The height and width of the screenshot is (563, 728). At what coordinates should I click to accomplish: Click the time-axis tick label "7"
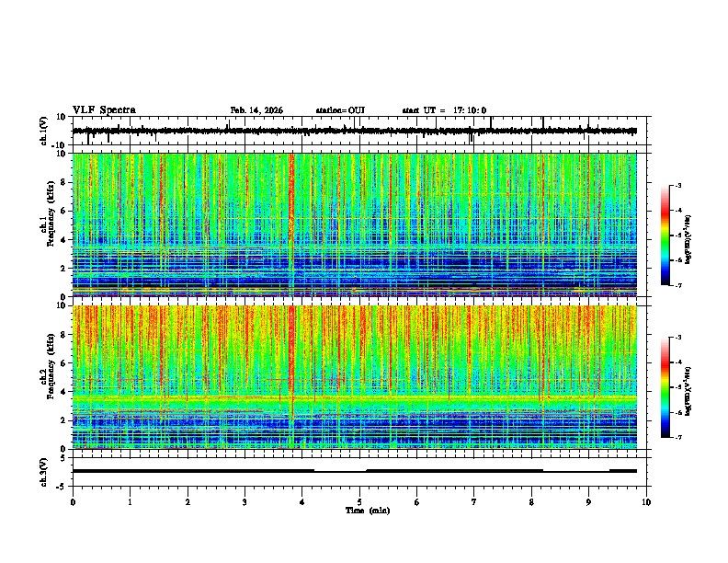[x=474, y=502]
